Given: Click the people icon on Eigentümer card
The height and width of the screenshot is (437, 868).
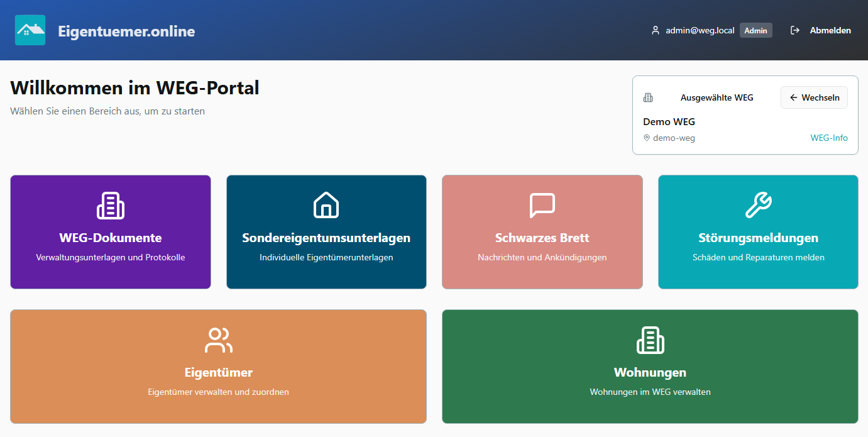Looking at the screenshot, I should tap(218, 340).
